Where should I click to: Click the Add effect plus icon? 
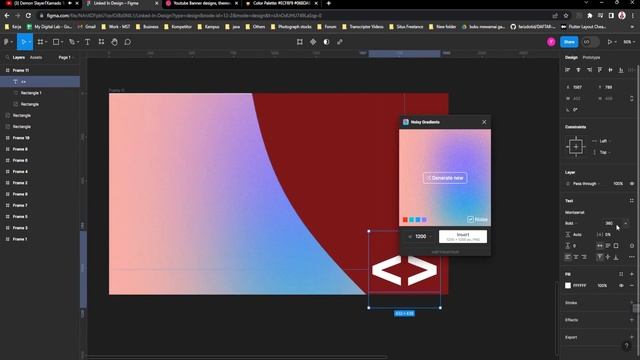(x=632, y=320)
